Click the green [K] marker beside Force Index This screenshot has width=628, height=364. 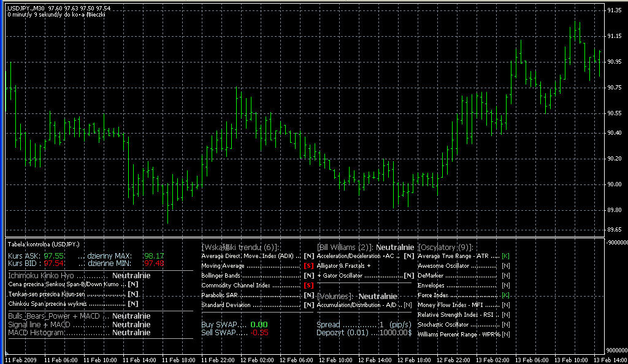(x=505, y=295)
